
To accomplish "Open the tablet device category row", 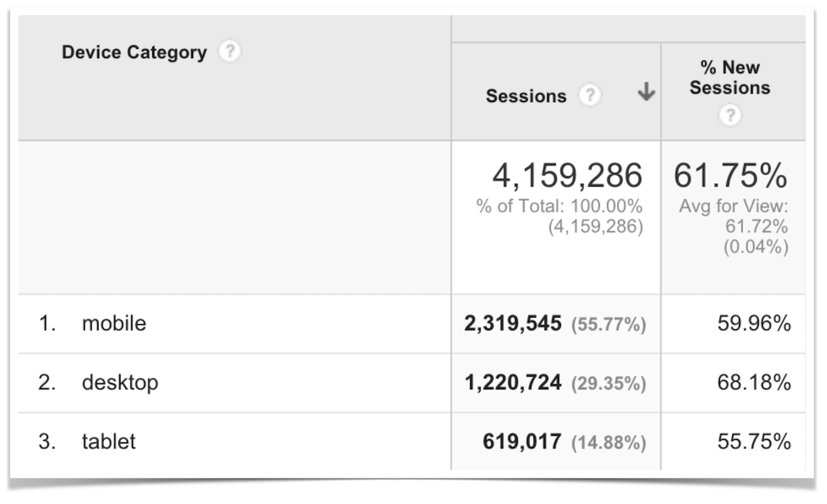I will point(109,442).
